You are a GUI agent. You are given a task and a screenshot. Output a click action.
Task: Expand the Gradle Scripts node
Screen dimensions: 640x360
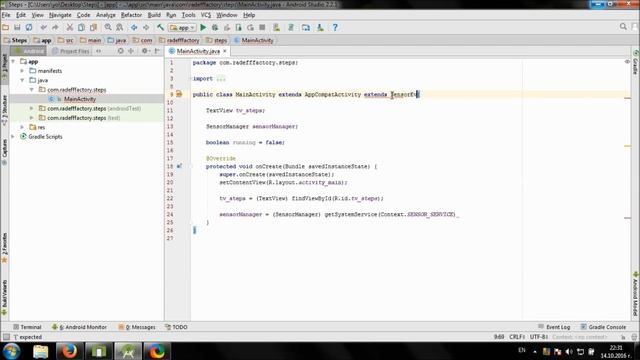(13, 136)
